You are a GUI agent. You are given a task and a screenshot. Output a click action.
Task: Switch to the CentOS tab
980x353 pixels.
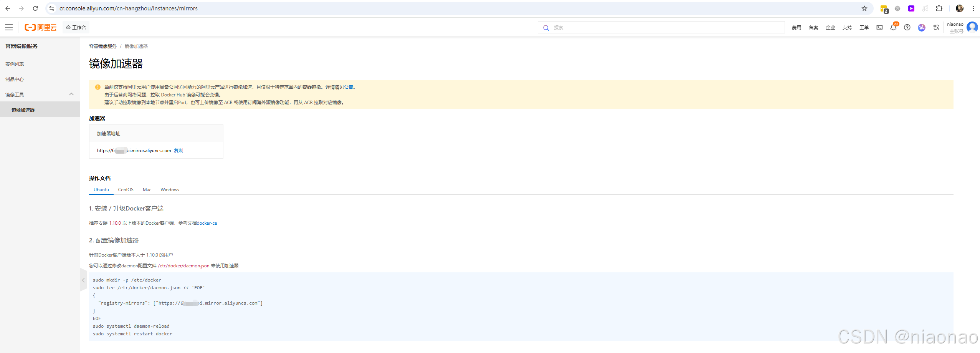point(126,190)
